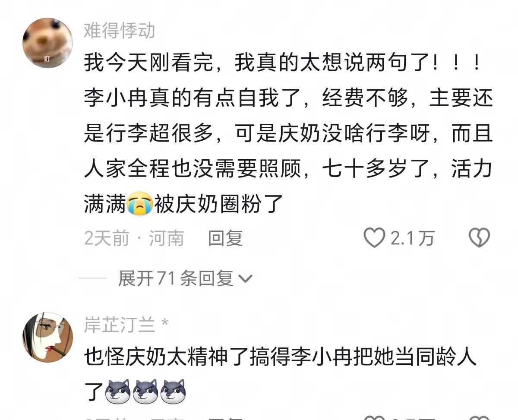Tap the username 难得悸动
This screenshot has height=420, width=518.
[120, 32]
